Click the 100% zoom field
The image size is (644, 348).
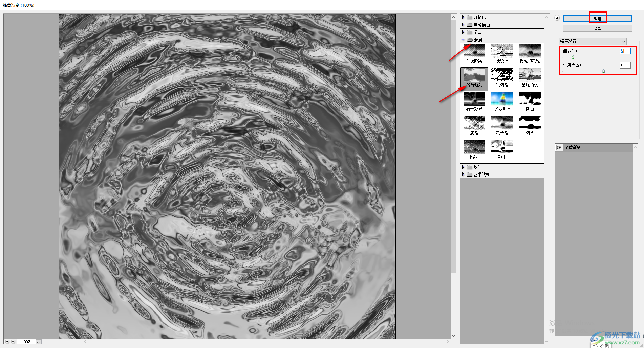pyautogui.click(x=26, y=342)
